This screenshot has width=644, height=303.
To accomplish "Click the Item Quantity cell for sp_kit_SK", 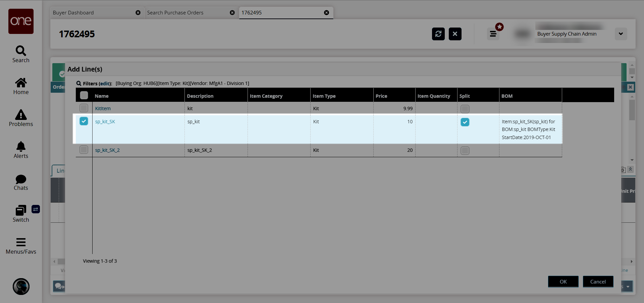I will click(x=436, y=129).
